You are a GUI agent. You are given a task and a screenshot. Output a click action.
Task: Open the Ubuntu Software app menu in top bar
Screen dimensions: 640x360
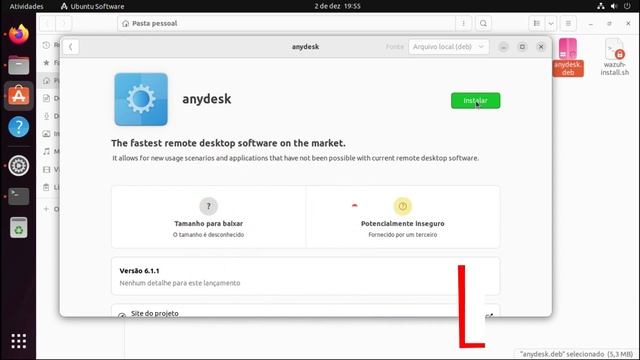tap(93, 6)
